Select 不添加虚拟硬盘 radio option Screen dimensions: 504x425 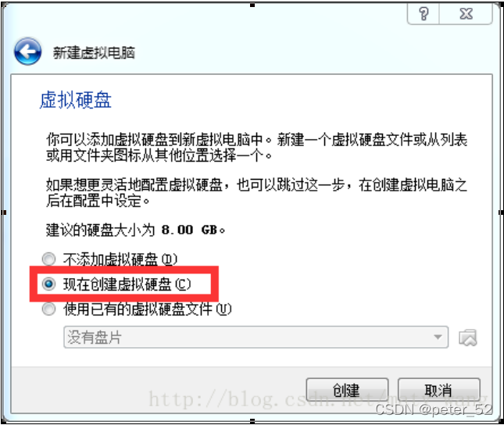[x=49, y=259]
